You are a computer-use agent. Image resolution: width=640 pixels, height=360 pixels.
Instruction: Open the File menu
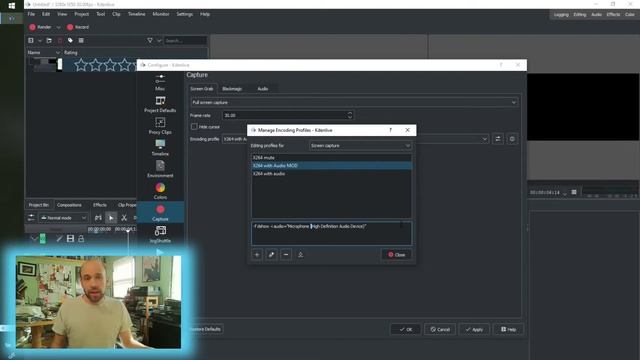click(x=31, y=14)
